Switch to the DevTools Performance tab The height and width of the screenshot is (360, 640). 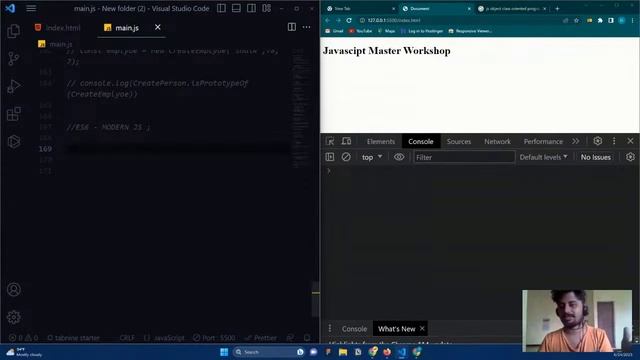tap(543, 142)
